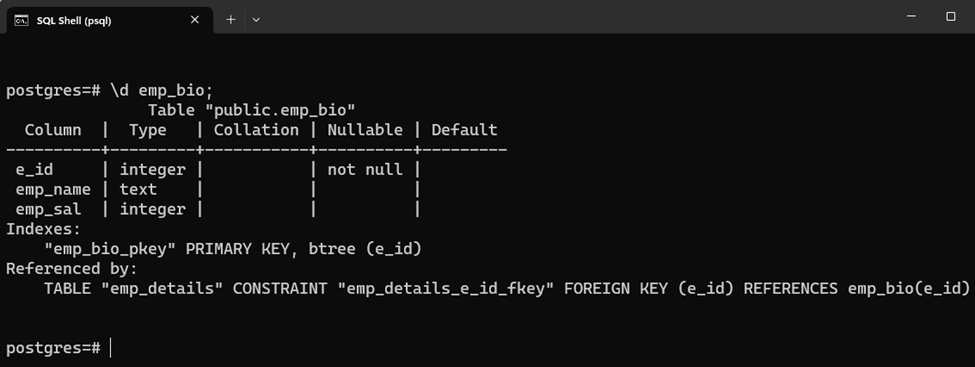Expand the new tab profile dropdown chevron

256,20
